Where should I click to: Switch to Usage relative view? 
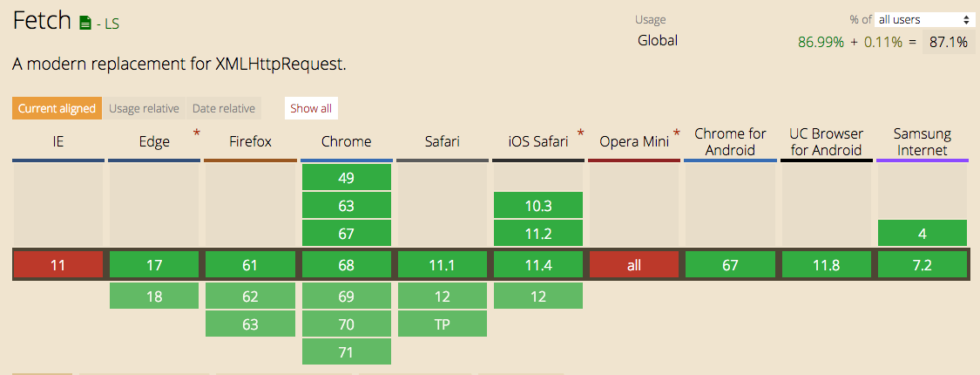coord(144,108)
